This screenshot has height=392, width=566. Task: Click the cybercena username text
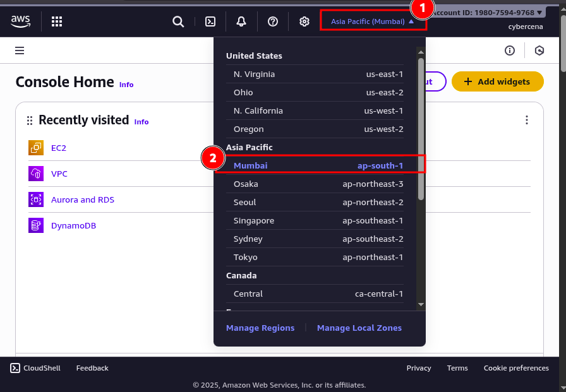click(526, 27)
